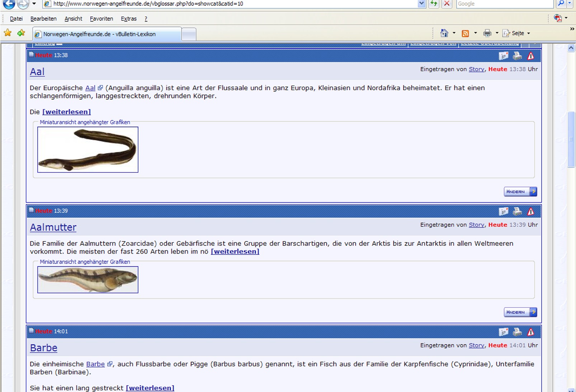
Task: Click the Favorites Center star icon
Action: coord(8,33)
